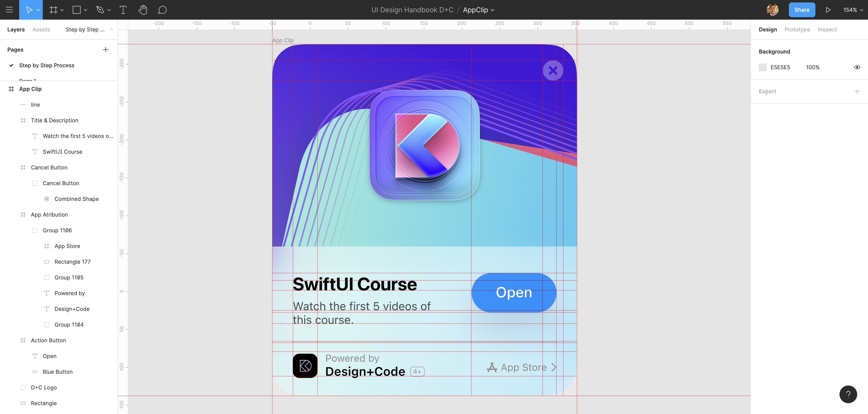868x414 pixels.
Task: Switch to the Prototype tab
Action: click(797, 30)
